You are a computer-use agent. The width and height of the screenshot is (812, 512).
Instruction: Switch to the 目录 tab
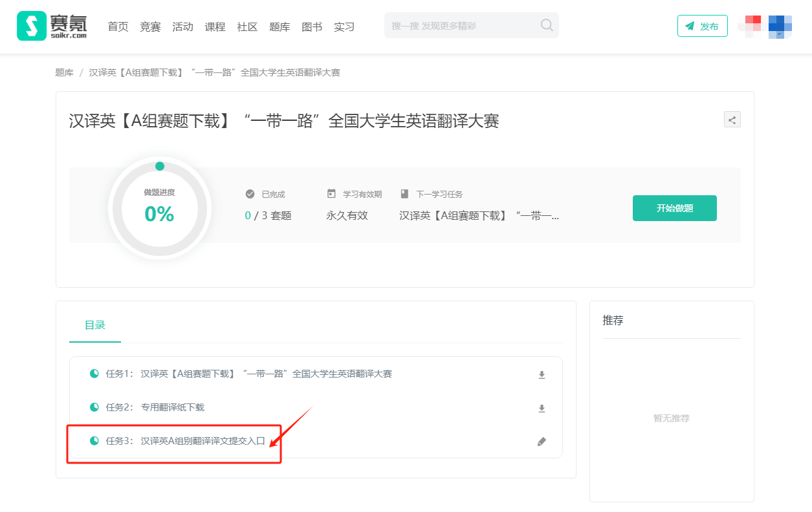point(95,325)
